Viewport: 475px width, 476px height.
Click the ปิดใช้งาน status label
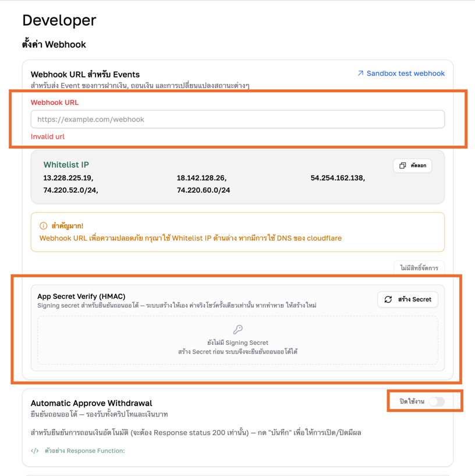tap(412, 401)
